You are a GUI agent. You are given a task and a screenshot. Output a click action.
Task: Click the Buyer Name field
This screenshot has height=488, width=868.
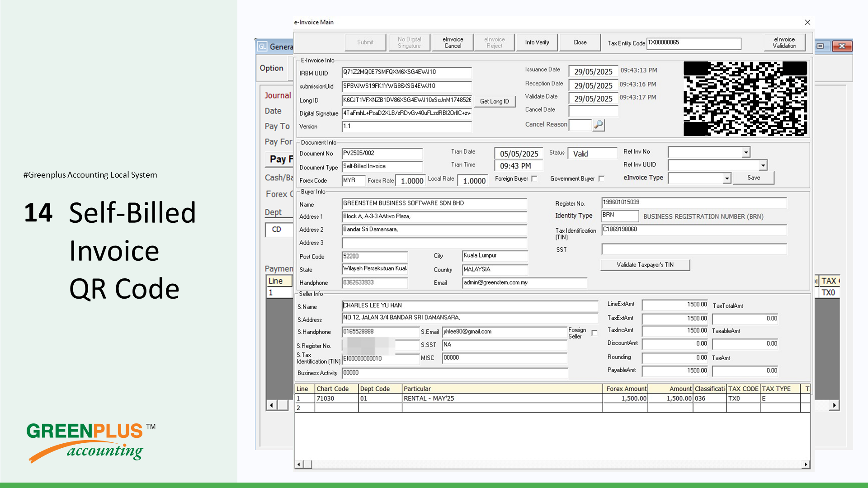coord(434,204)
